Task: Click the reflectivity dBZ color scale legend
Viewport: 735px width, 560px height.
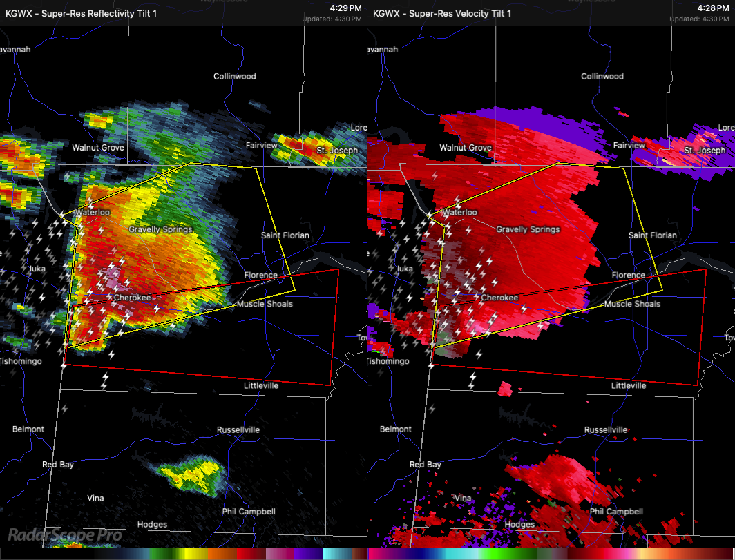Action: tap(184, 554)
